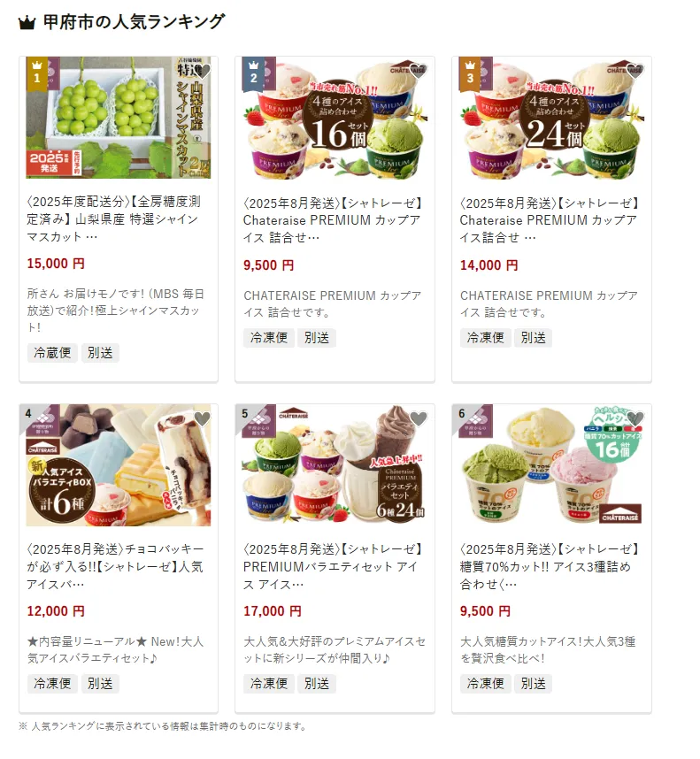Click the bronze rank 3 crown badge

click(x=470, y=73)
